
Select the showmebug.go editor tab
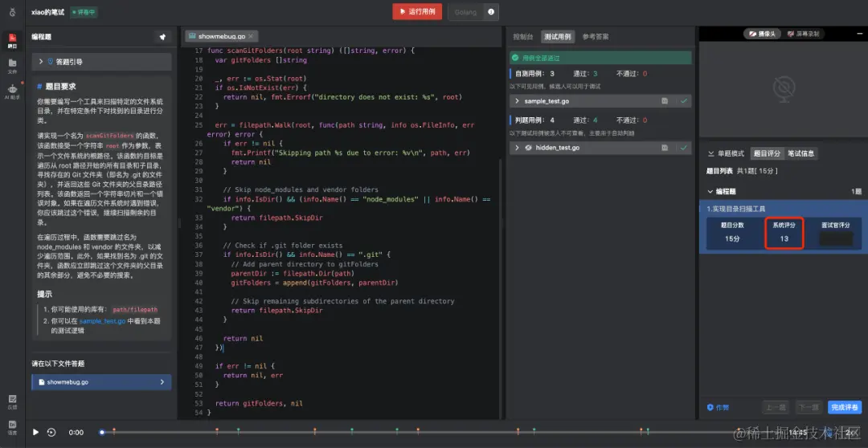222,36
